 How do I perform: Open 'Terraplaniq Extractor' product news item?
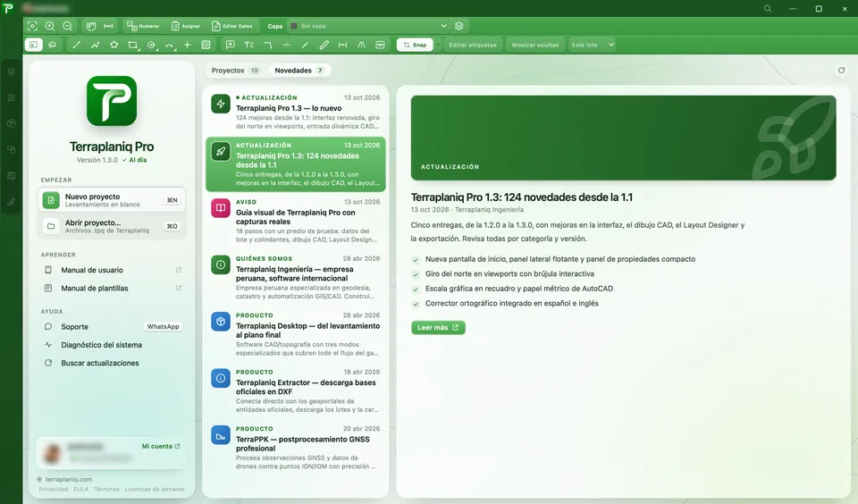296,391
